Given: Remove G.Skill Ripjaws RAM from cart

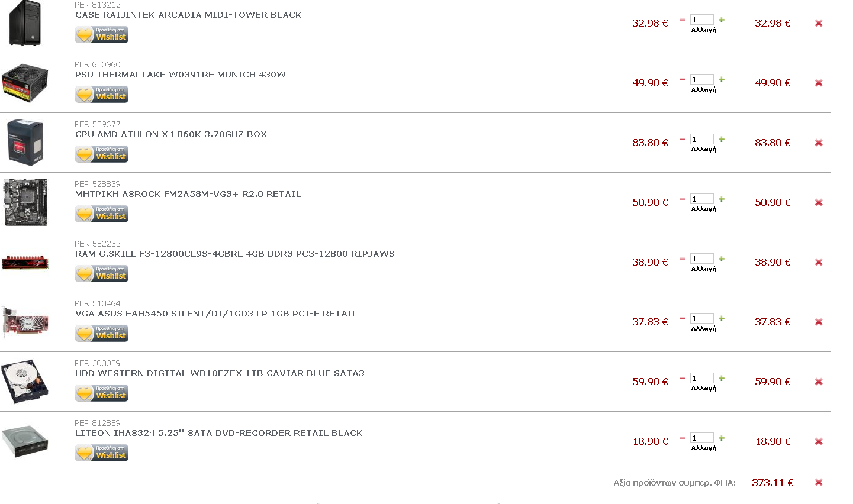Looking at the screenshot, I should (x=819, y=262).
